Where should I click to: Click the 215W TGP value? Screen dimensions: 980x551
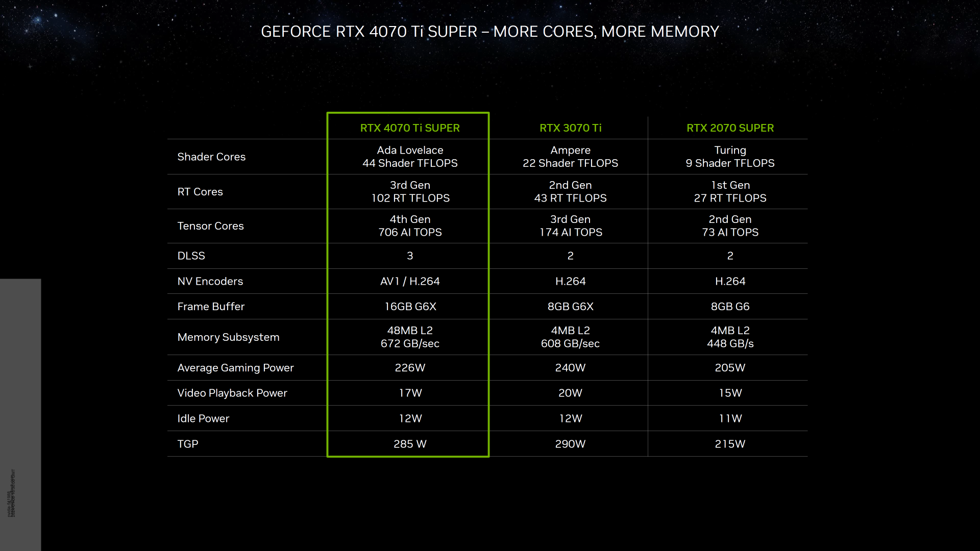point(730,444)
